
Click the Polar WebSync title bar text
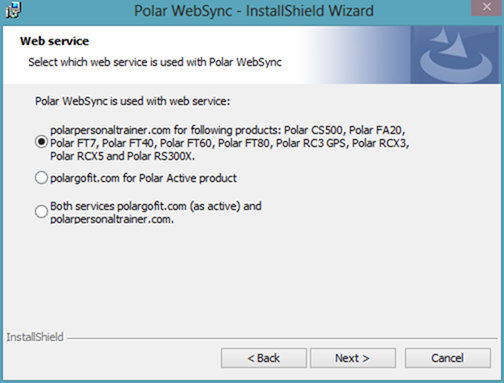tap(254, 11)
